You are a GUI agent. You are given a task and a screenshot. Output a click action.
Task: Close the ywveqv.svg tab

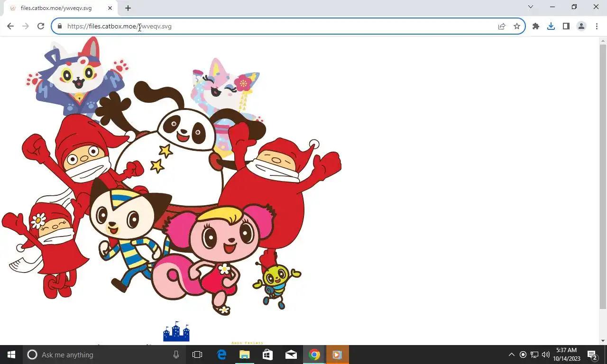(110, 8)
